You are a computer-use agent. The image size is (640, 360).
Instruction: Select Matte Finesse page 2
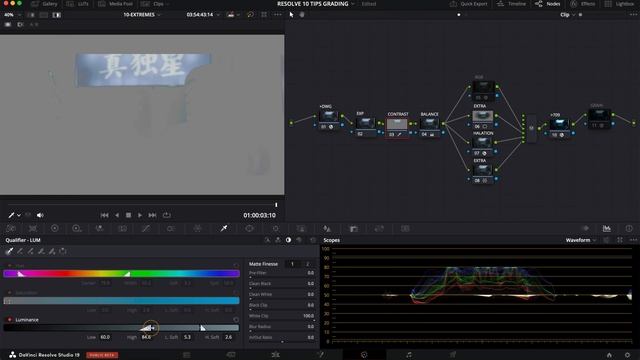coord(307,264)
